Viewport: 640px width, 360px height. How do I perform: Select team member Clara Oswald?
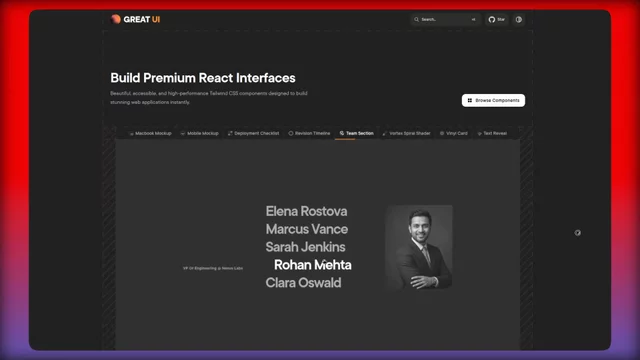[303, 283]
